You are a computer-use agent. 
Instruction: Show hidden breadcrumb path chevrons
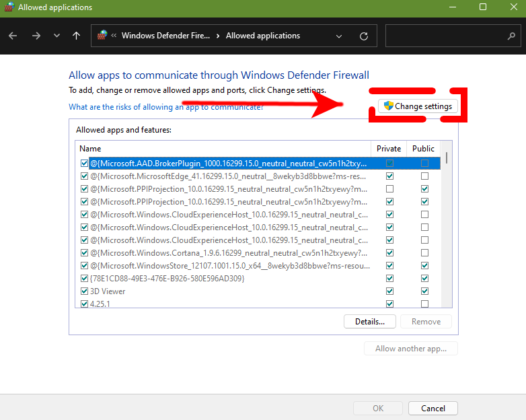click(114, 35)
